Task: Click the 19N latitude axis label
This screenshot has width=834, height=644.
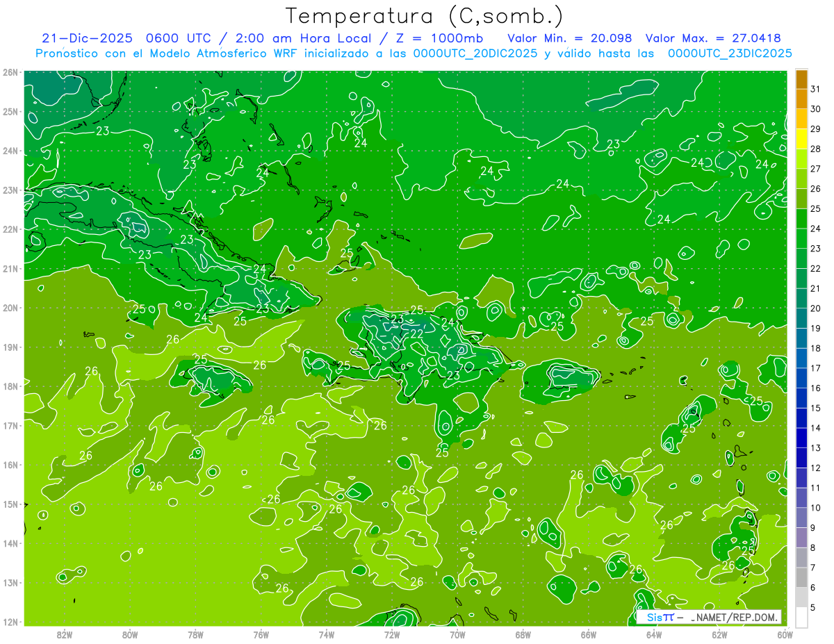Action: [10, 347]
